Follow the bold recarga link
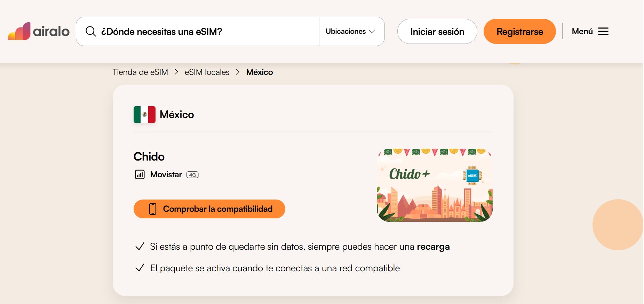This screenshot has height=304, width=644. tap(433, 247)
